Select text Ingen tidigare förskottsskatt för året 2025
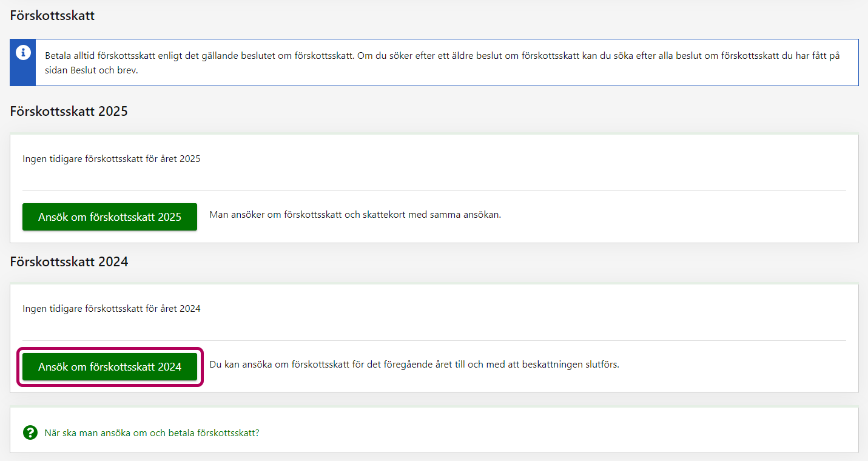868x461 pixels. click(111, 159)
